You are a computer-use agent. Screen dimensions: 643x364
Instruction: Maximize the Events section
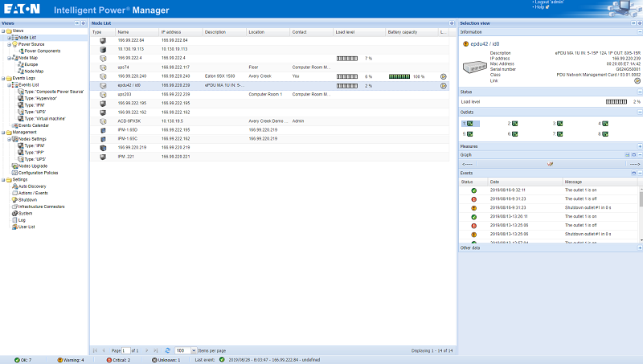(633, 174)
